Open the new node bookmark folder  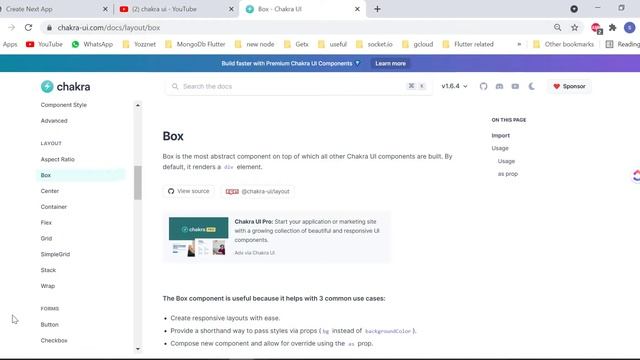[x=255, y=44]
